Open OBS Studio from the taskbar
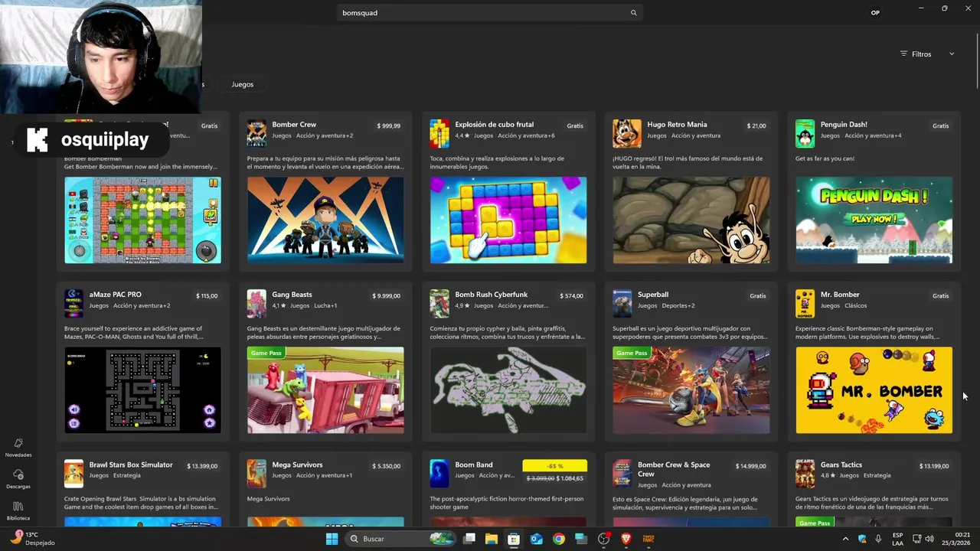The width and height of the screenshot is (980, 551). pyautogui.click(x=604, y=539)
